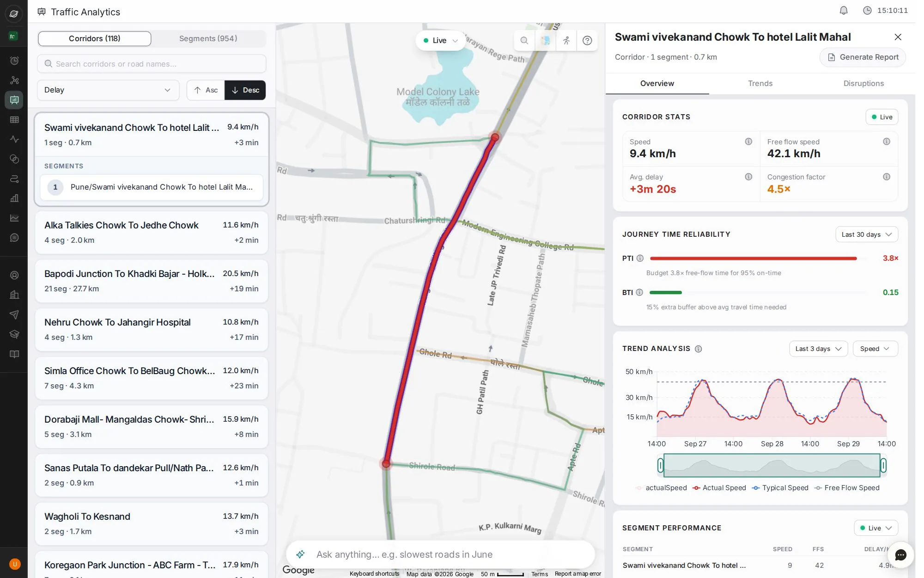924x578 pixels.
Task: Open the Last 3 days dropdown
Action: 819,349
